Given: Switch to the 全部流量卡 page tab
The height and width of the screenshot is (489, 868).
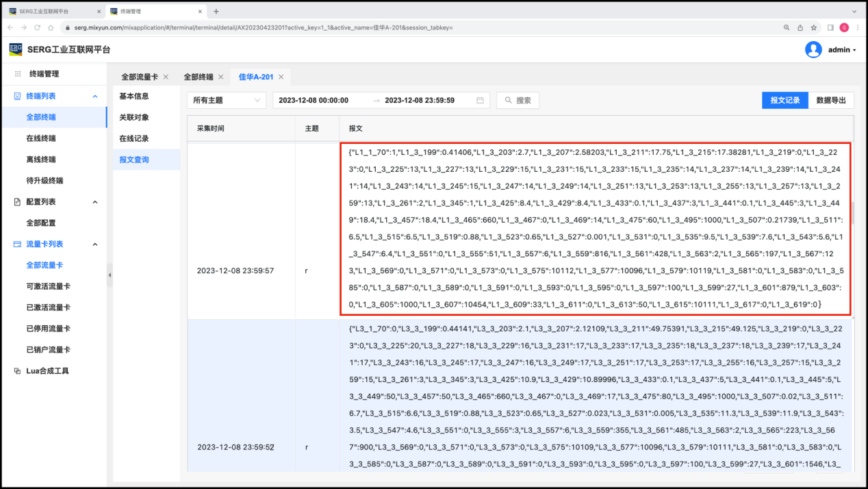Looking at the screenshot, I should 140,77.
